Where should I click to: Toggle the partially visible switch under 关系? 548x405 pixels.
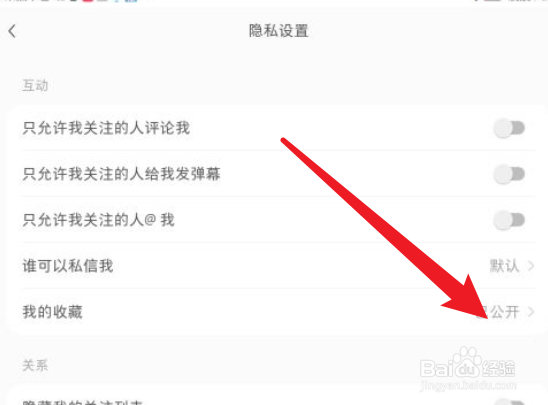pyautogui.click(x=509, y=402)
